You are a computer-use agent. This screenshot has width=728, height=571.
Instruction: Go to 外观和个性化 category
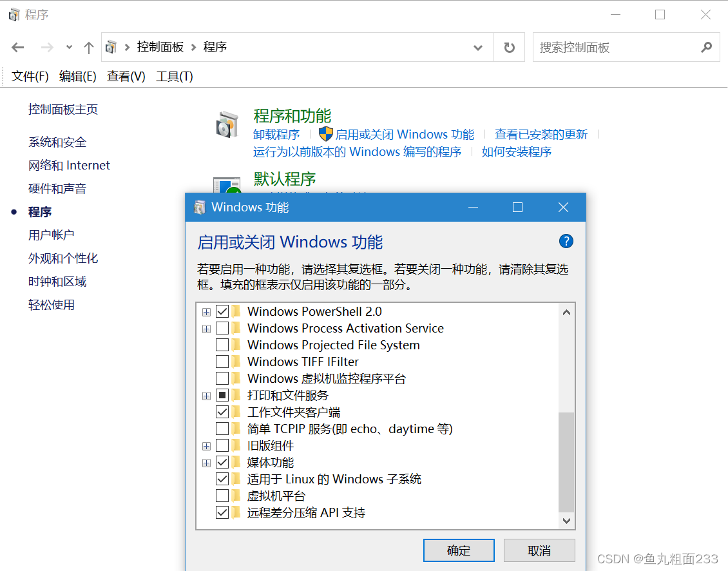click(63, 258)
